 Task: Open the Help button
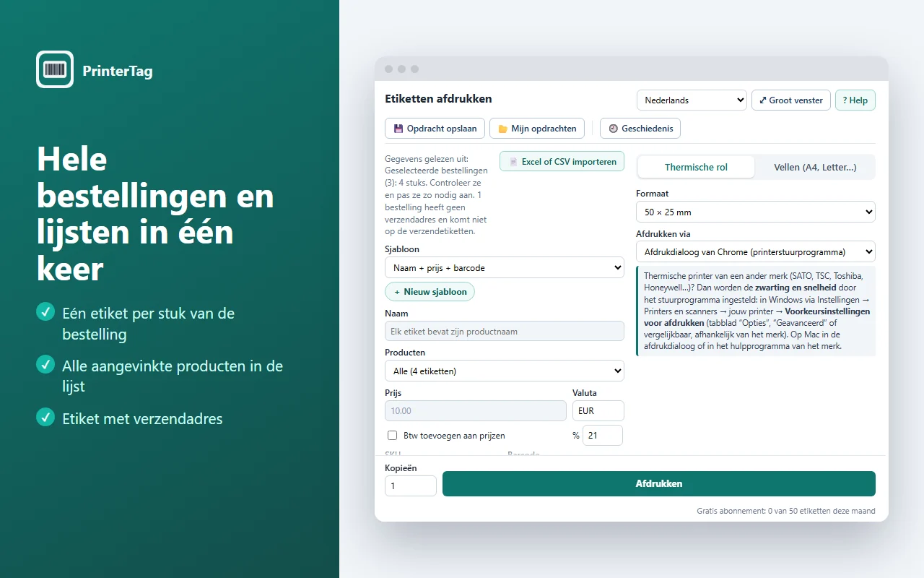855,100
